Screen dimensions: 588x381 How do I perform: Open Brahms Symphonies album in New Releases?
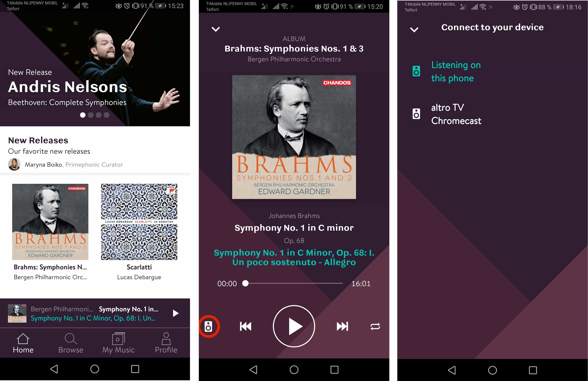click(50, 222)
